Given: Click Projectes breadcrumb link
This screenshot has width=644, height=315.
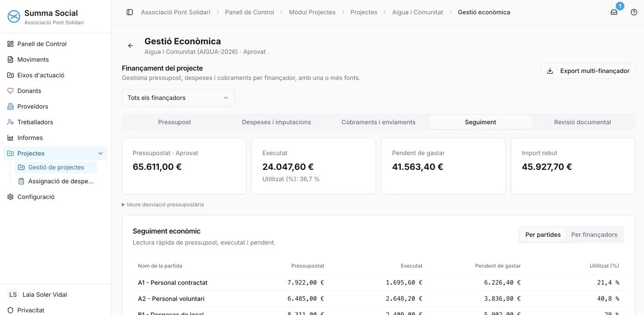Looking at the screenshot, I should coord(364,12).
